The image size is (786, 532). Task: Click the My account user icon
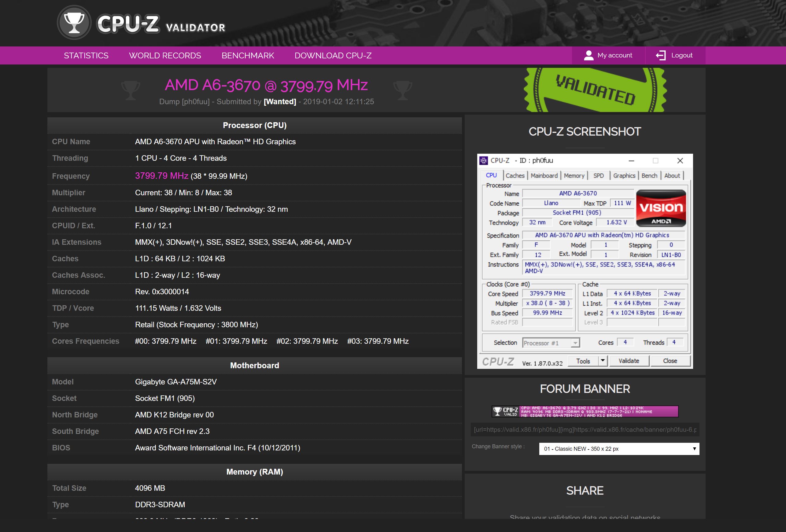coord(589,55)
